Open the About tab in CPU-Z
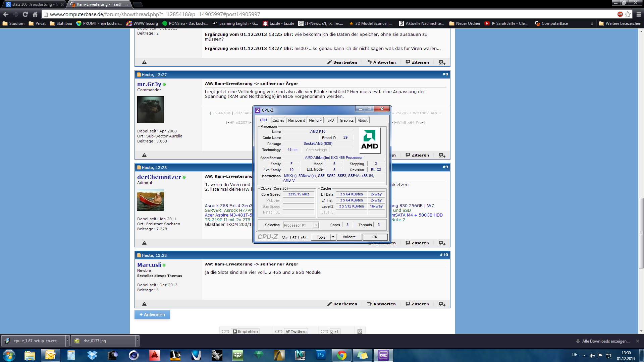Image resolution: width=644 pixels, height=362 pixels. click(x=362, y=120)
